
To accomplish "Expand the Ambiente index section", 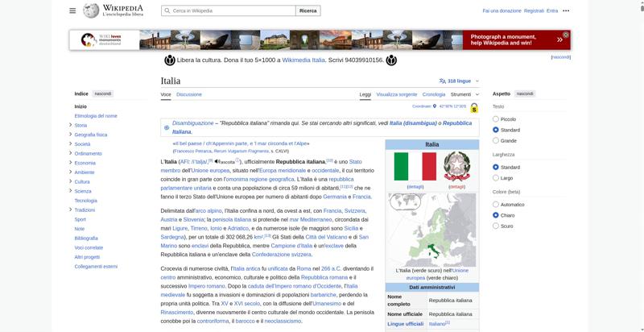I will (x=71, y=172).
